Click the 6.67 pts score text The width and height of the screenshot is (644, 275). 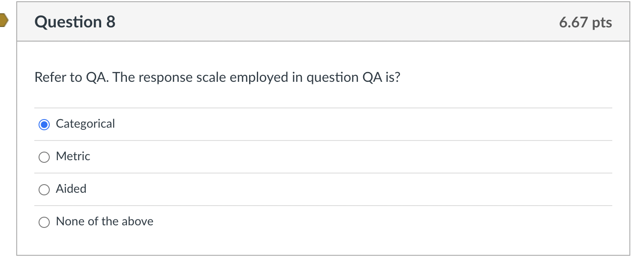click(x=585, y=22)
